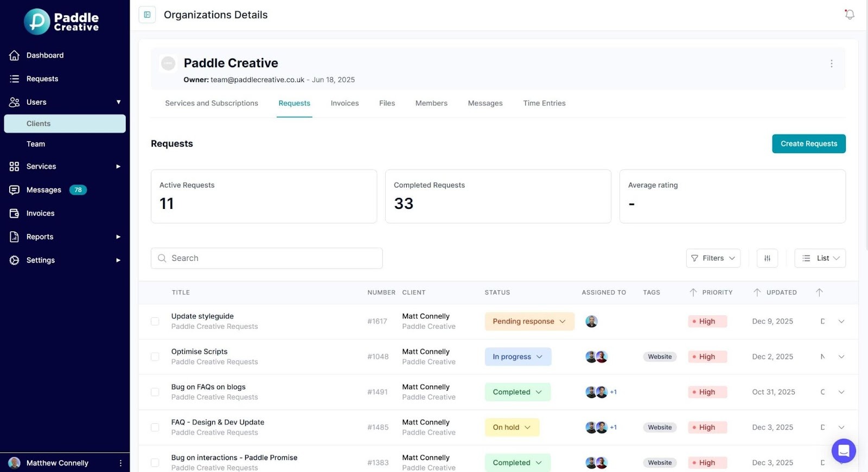Viewport: 868px width, 472px height.
Task: Open the List view dropdown
Action: click(x=820, y=258)
